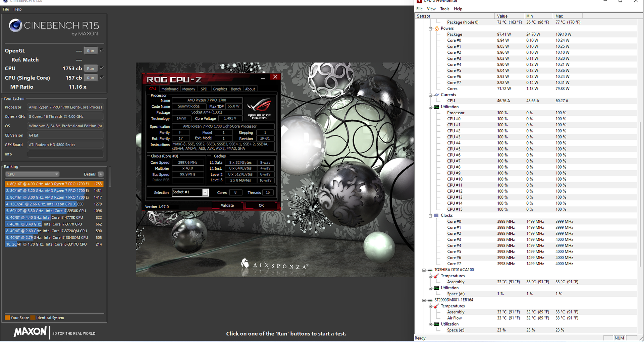Switch to CPU-Z About tab
The width and height of the screenshot is (644, 342).
[250, 89]
